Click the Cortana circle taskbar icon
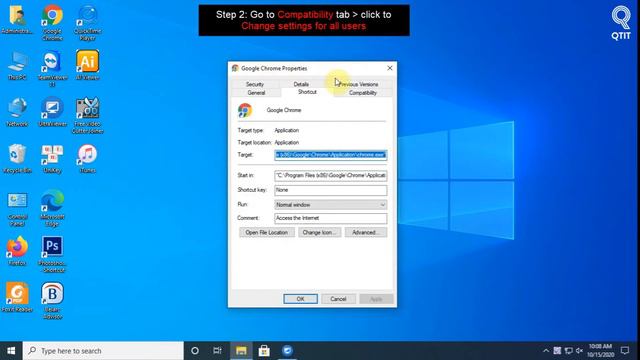The image size is (640, 360). click(x=195, y=351)
